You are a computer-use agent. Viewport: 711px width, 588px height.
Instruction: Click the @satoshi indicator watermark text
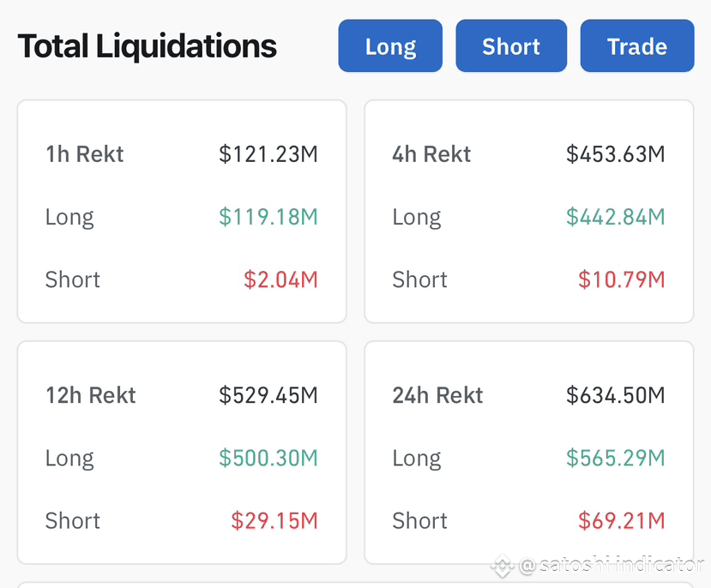click(612, 565)
